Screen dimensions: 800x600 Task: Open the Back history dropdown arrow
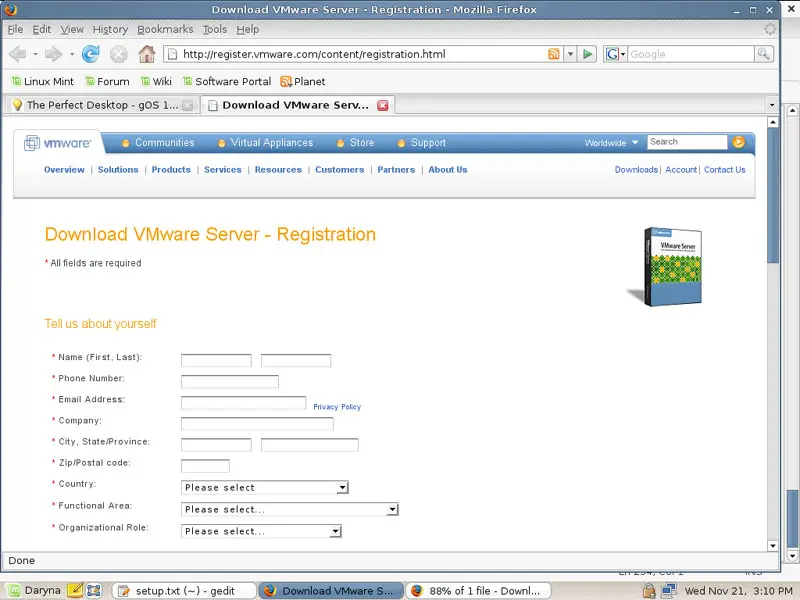click(x=35, y=54)
